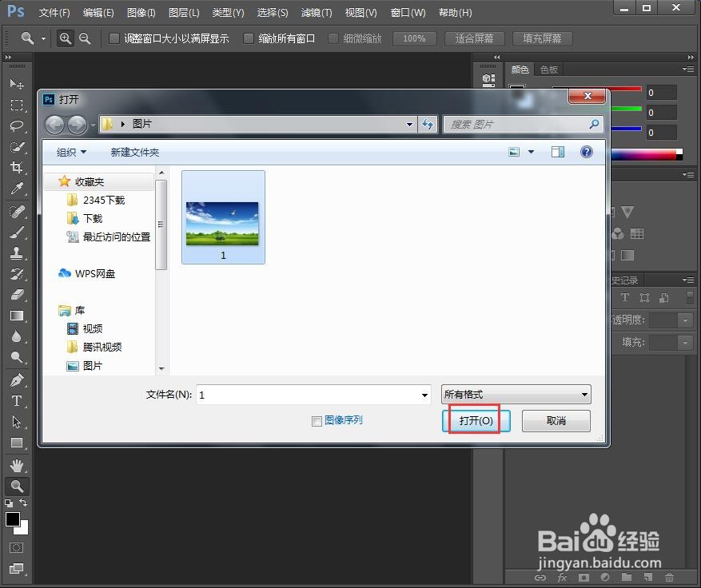Select the Eraser tool
Viewport: 701px width, 588px height.
[x=17, y=295]
